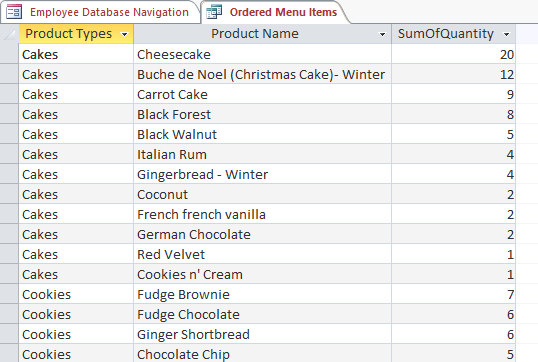Click the Carrot Cake cell
The image size is (538, 362).
(x=262, y=94)
